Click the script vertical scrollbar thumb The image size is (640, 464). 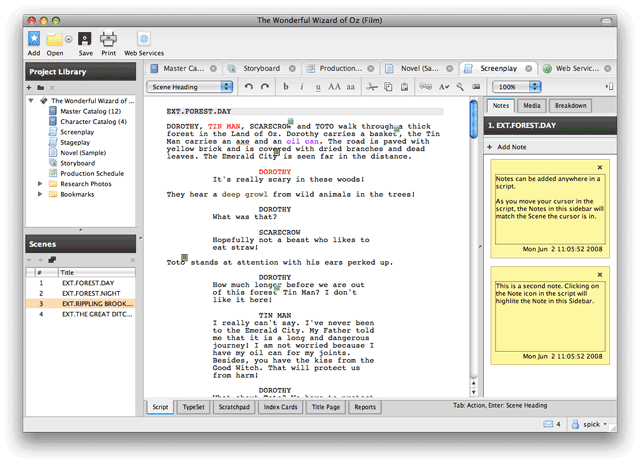[x=473, y=119]
